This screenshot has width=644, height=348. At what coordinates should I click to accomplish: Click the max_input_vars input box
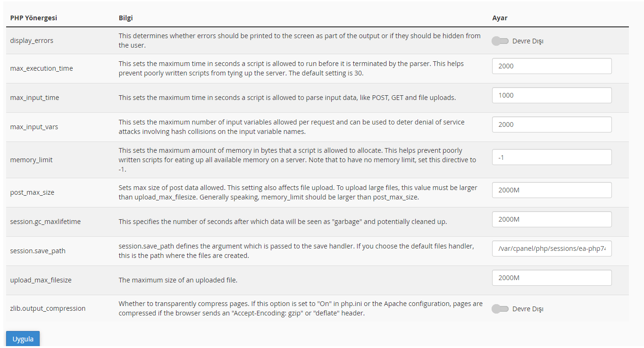pyautogui.click(x=552, y=124)
